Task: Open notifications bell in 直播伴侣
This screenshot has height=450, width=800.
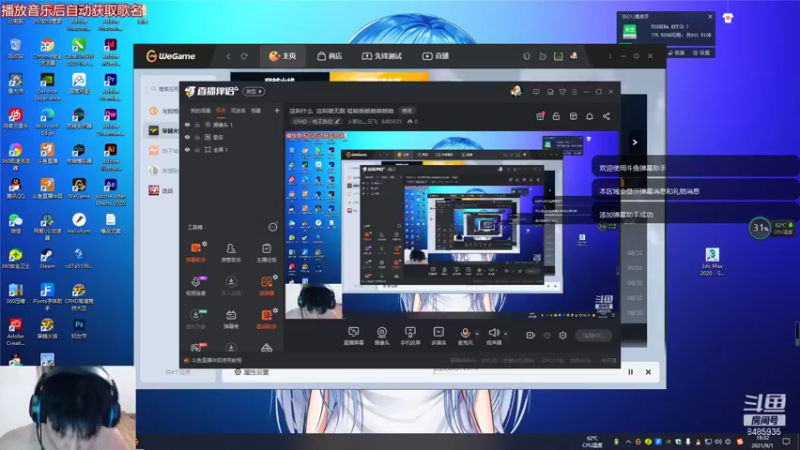Action: click(589, 116)
